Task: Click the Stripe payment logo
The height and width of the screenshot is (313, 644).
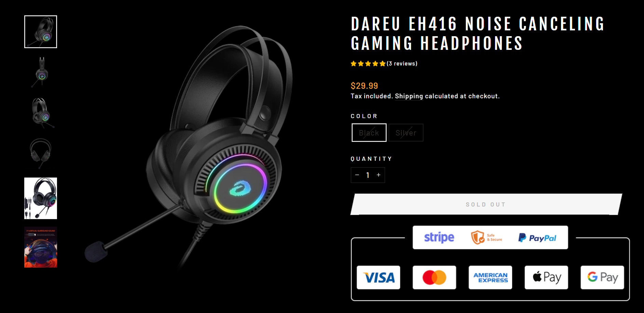Action: 439,237
